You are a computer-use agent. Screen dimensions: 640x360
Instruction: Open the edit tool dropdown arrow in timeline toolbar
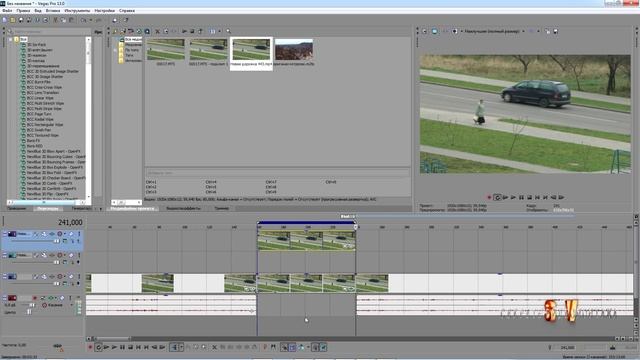coord(181,347)
